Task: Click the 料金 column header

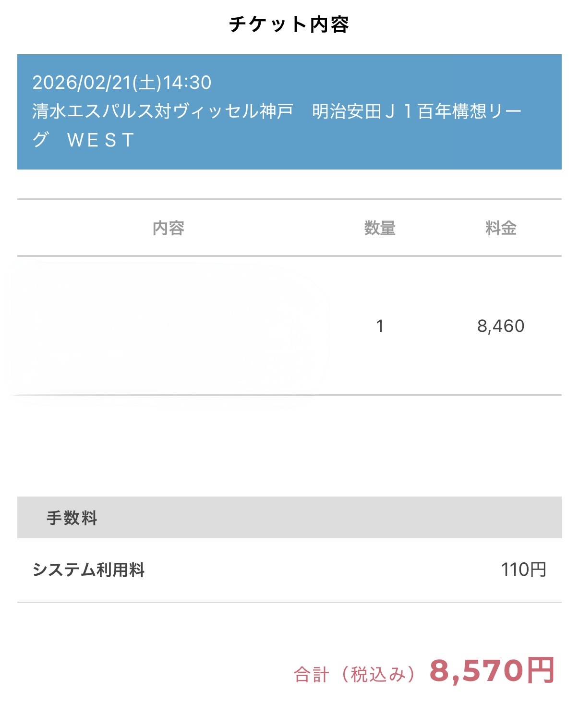Action: click(500, 228)
